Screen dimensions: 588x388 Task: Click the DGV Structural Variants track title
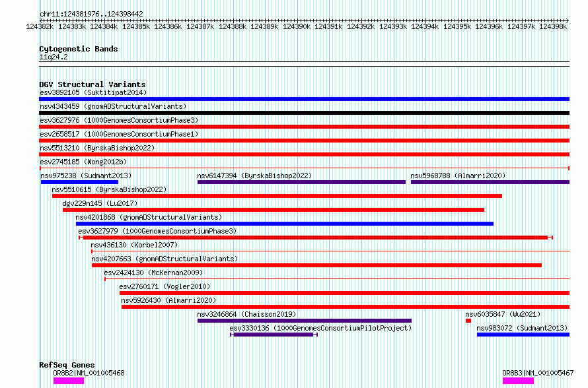[x=92, y=84]
